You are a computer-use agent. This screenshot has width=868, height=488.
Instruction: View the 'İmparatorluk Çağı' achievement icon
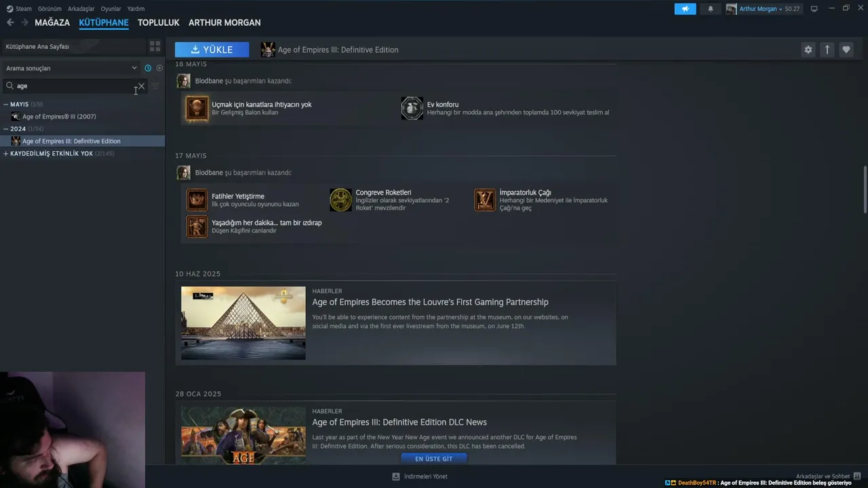click(485, 200)
